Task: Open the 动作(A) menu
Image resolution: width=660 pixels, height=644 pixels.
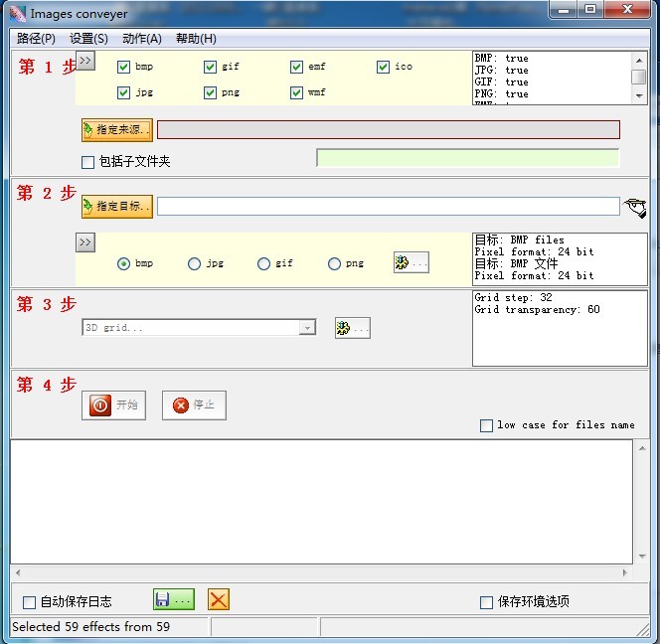Action: 141,39
